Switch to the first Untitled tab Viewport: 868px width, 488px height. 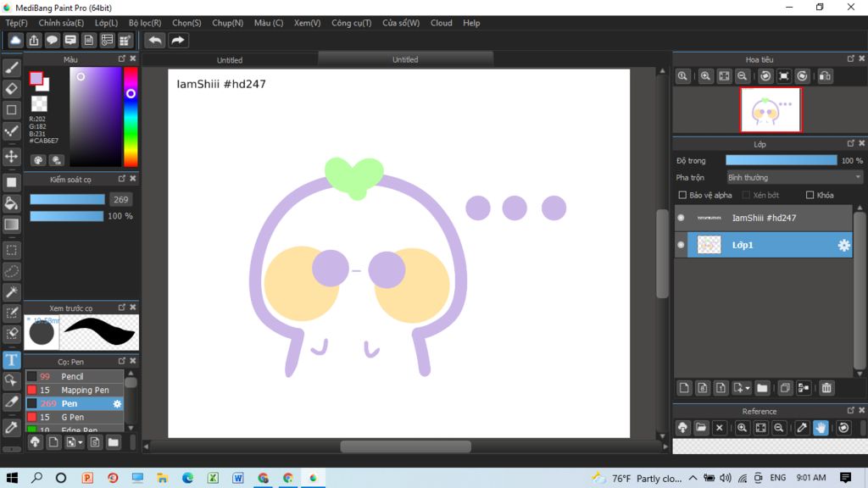[230, 60]
